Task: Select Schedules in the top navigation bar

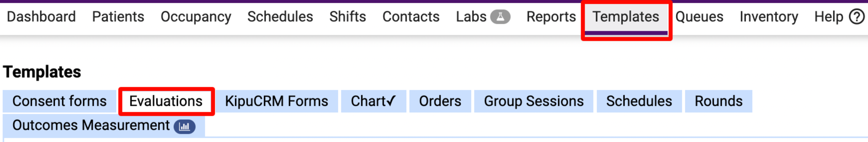Action: [x=280, y=17]
